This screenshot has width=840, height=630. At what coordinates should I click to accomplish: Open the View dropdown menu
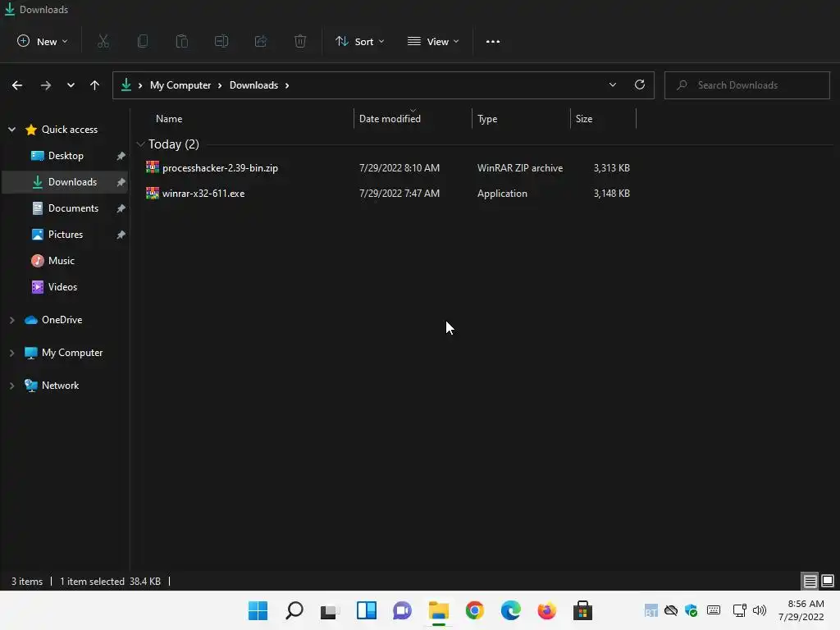pyautogui.click(x=433, y=41)
